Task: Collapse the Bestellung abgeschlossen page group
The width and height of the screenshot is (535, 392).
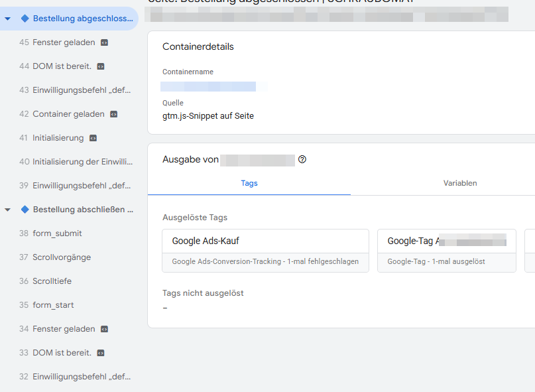Action: (7, 19)
